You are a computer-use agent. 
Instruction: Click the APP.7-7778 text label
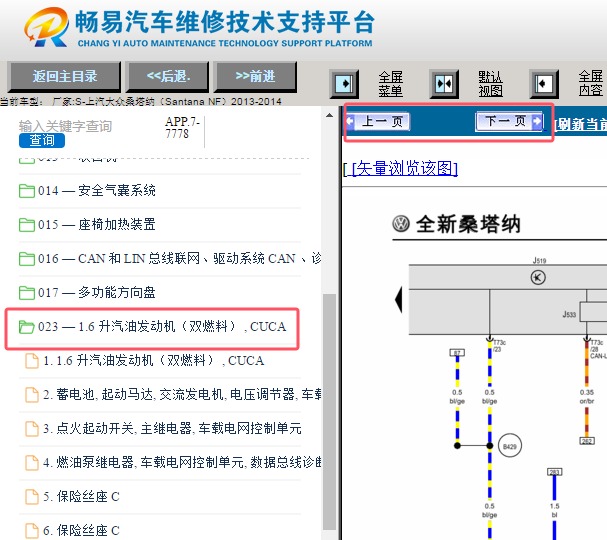[x=182, y=128]
